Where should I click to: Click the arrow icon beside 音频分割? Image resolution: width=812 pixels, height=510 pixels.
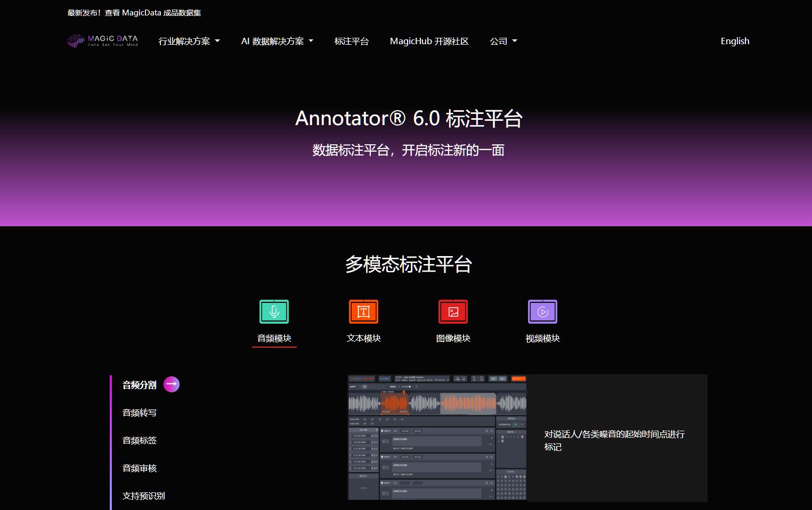[x=172, y=384]
